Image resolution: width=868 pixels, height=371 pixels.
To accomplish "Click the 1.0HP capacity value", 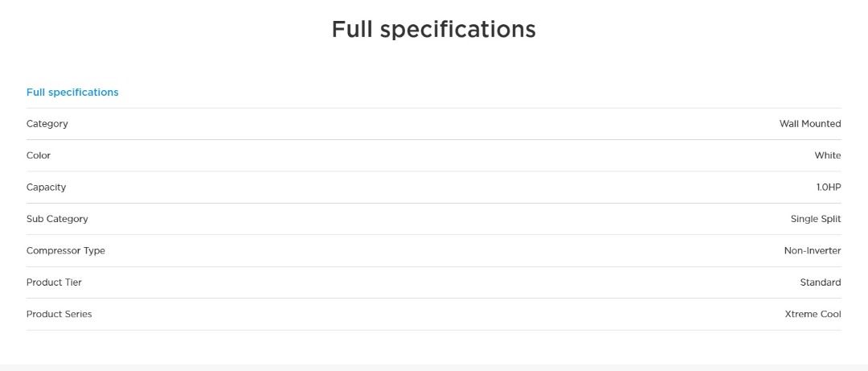I will (828, 188).
